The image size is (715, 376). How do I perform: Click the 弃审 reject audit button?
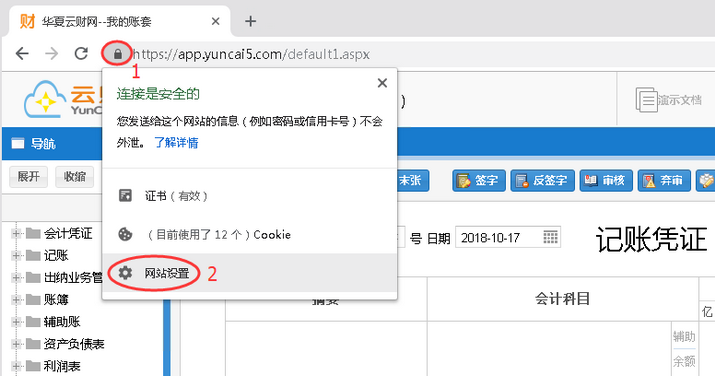tap(664, 180)
